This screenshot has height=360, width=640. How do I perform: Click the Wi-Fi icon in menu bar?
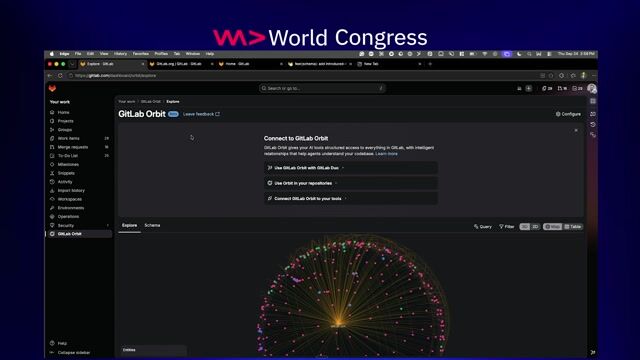point(484,54)
